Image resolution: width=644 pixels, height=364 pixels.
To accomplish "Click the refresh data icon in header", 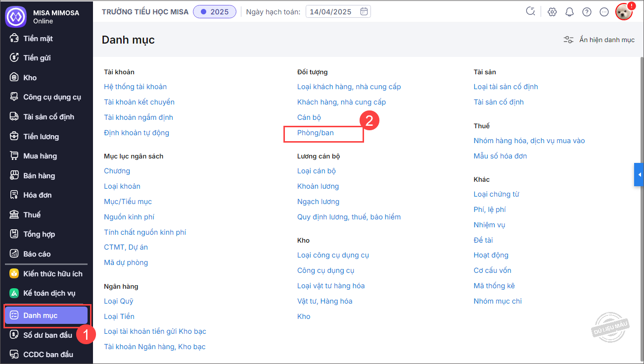I will point(531,11).
